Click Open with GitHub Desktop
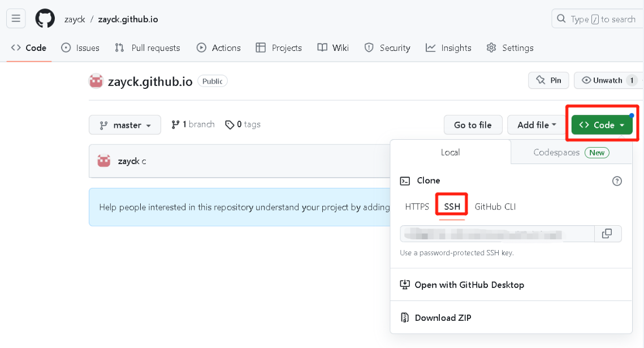Viewport: 644px width, 348px height. click(469, 285)
